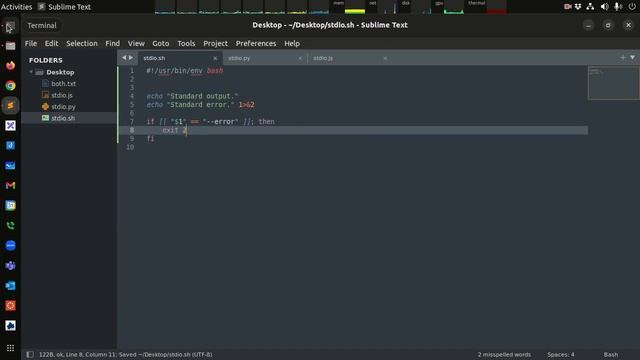Image resolution: width=640 pixels, height=360 pixels.
Task: Switch to the stdio.js tab
Action: [x=350, y=58]
